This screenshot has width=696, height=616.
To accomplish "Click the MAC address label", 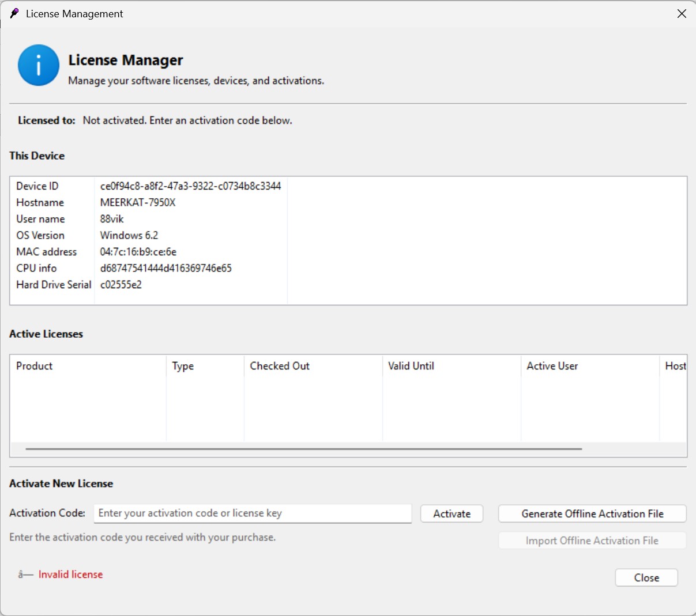I will [46, 252].
